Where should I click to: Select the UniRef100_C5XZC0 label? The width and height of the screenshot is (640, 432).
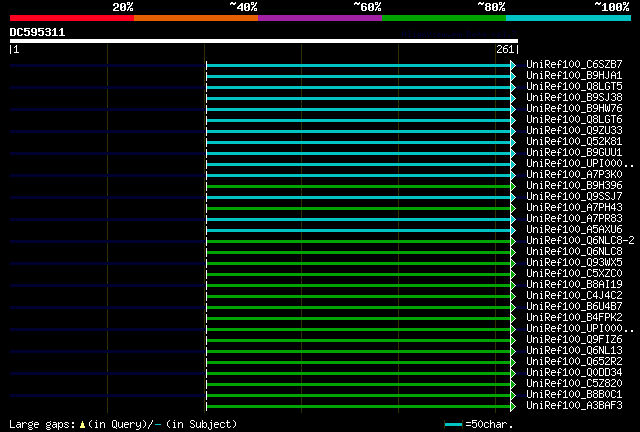(574, 273)
